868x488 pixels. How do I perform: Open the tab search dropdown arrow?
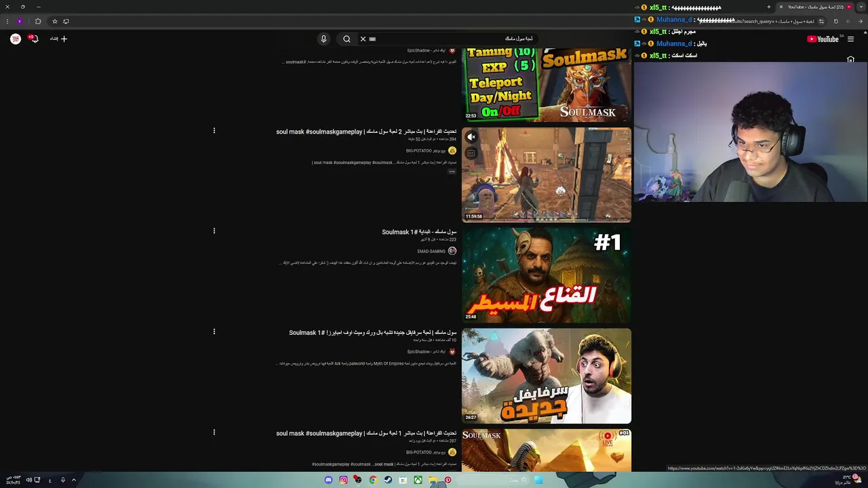[861, 7]
